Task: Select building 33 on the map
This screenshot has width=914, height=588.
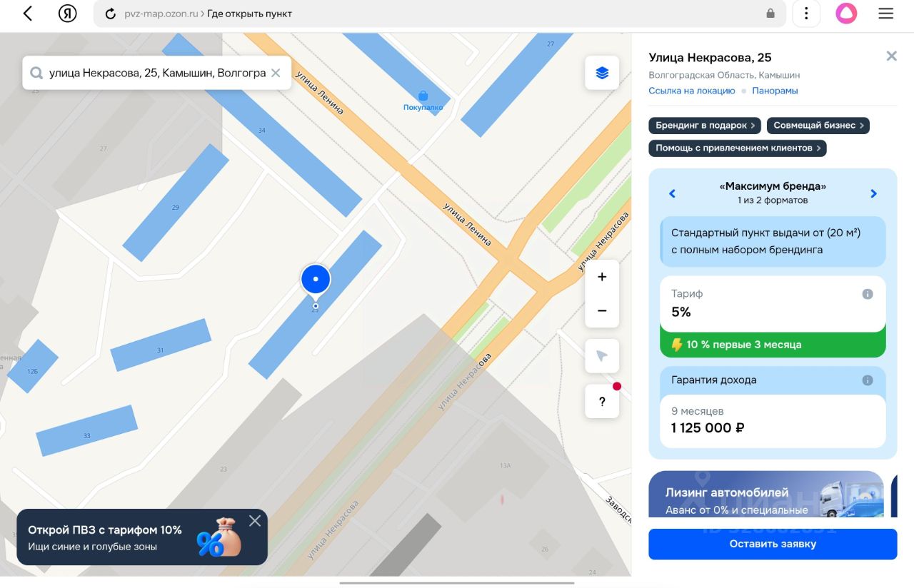Action: (x=87, y=430)
